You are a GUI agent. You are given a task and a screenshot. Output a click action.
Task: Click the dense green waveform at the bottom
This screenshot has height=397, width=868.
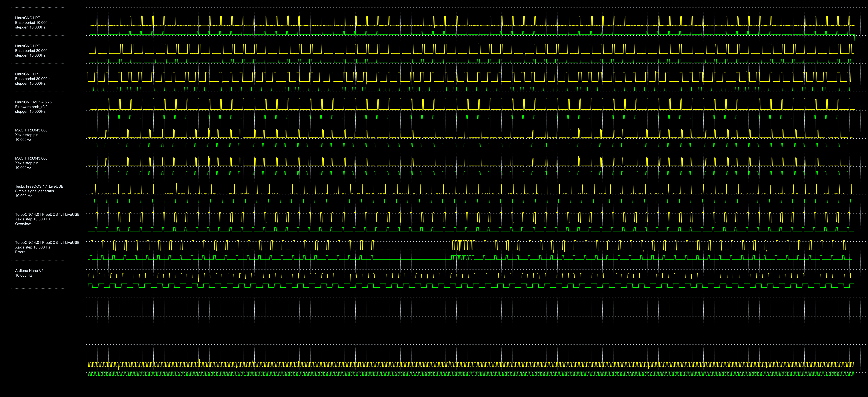(x=472, y=373)
